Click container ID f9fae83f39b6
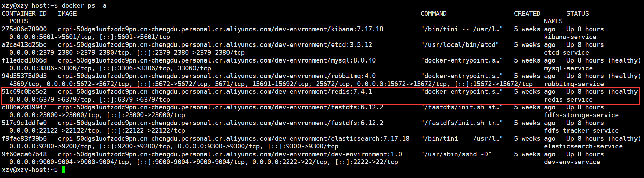This screenshot has height=178, width=644. [24, 139]
